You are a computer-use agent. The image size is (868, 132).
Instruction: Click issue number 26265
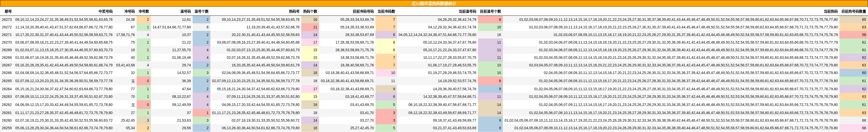click(7, 81)
